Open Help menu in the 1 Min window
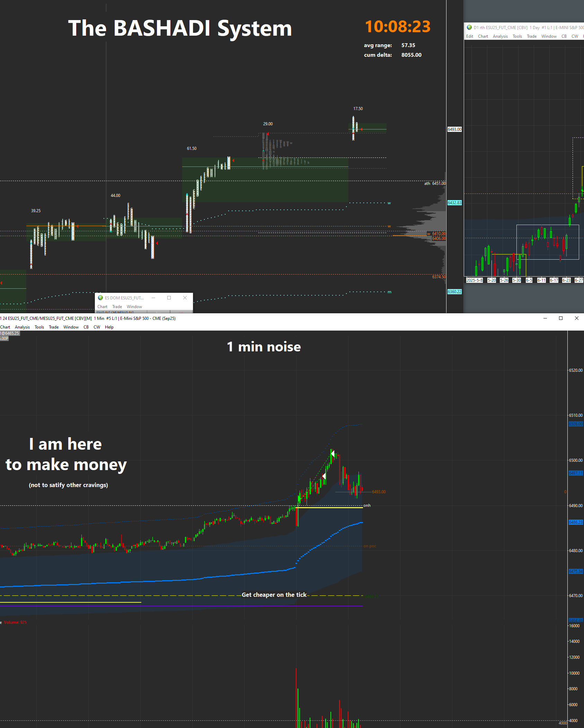The image size is (584, 728). (x=109, y=327)
